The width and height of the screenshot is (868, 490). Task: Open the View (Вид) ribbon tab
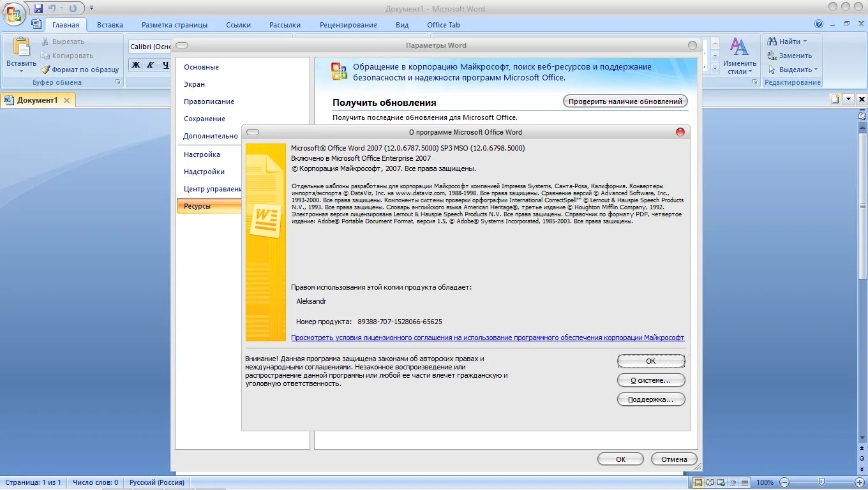coord(402,25)
